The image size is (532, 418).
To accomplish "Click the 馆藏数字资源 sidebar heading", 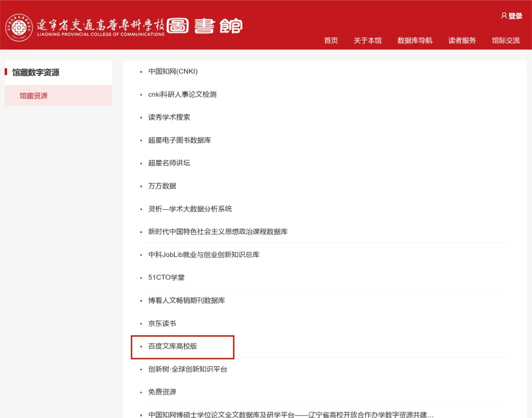I will (35, 72).
